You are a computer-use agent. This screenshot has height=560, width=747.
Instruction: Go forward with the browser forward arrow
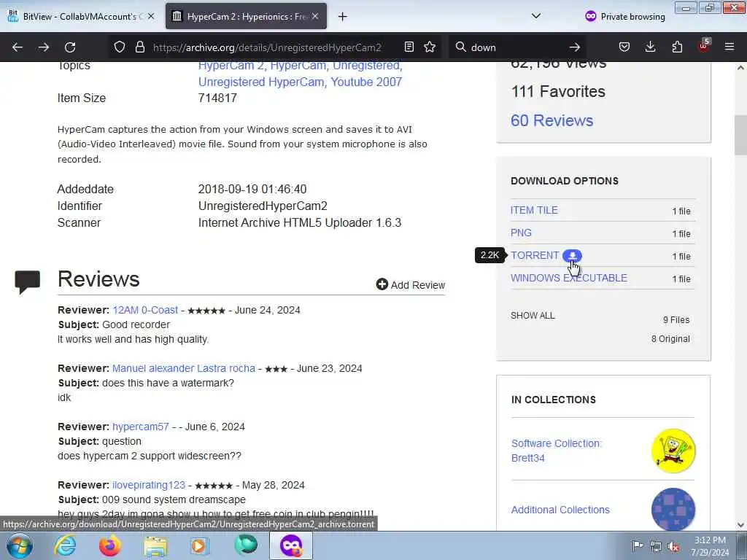tap(43, 47)
